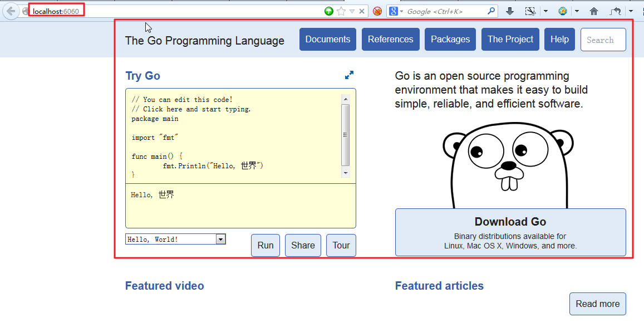Open the Documents menu

(x=328, y=40)
